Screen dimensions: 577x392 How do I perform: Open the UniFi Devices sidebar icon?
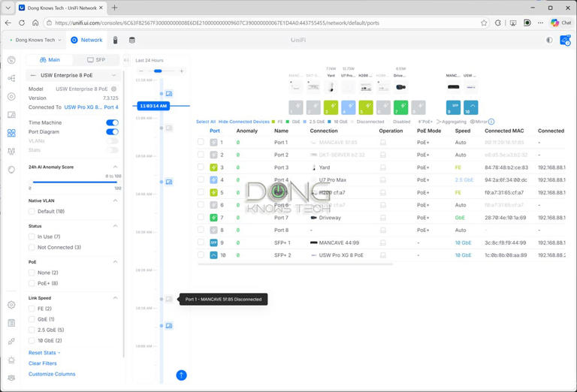point(11,97)
